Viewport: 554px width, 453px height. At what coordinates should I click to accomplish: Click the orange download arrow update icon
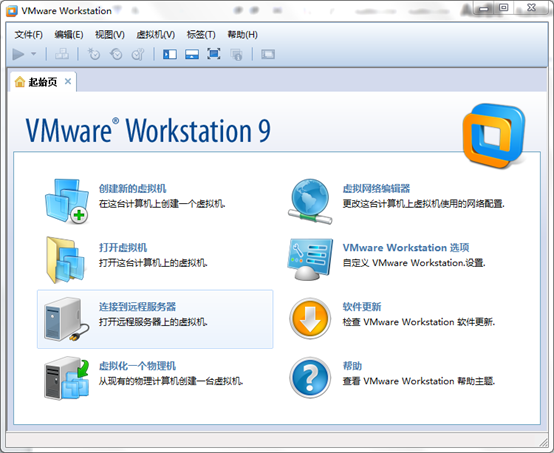pyautogui.click(x=310, y=319)
